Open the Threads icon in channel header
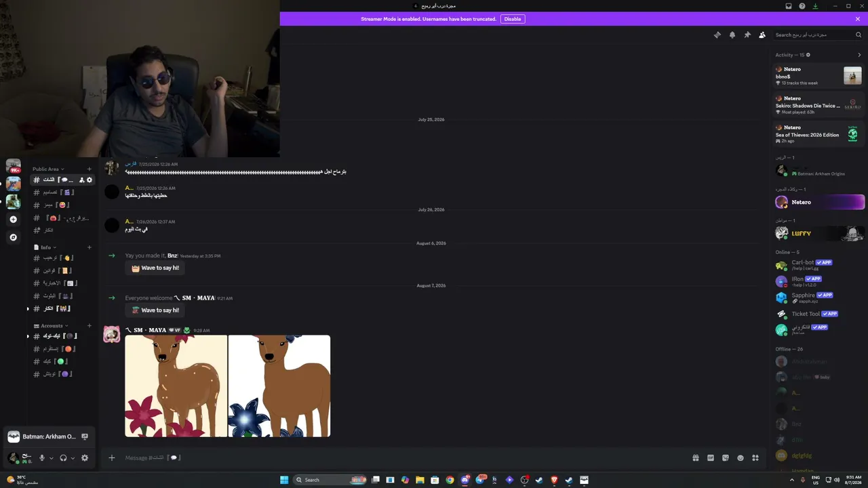Viewport: 868px width, 488px height. click(x=717, y=35)
